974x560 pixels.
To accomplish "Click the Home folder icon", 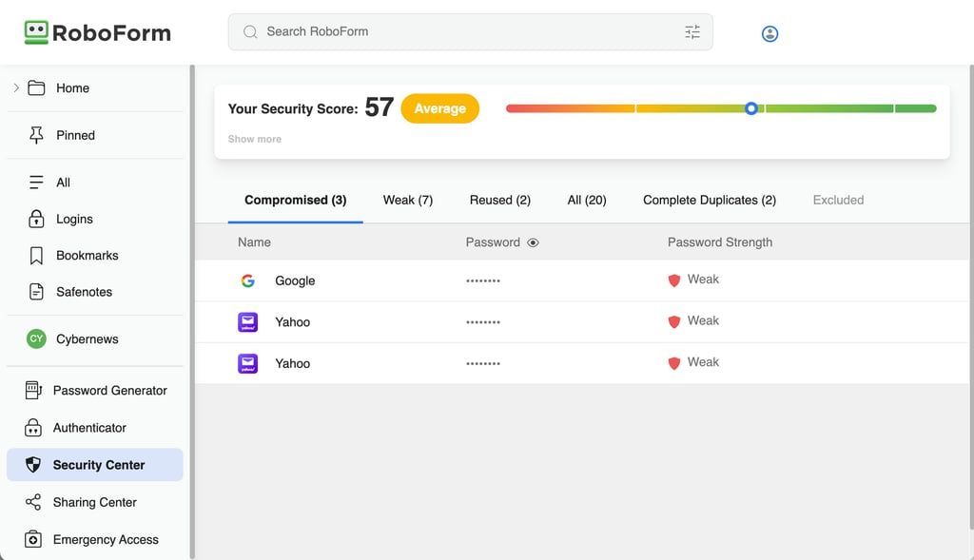I will pyautogui.click(x=37, y=88).
